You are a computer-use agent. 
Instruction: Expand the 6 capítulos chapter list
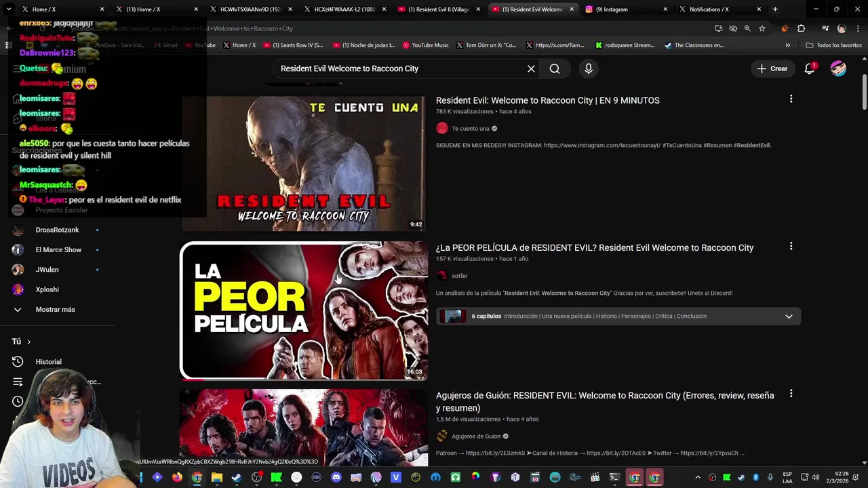pyautogui.click(x=789, y=317)
